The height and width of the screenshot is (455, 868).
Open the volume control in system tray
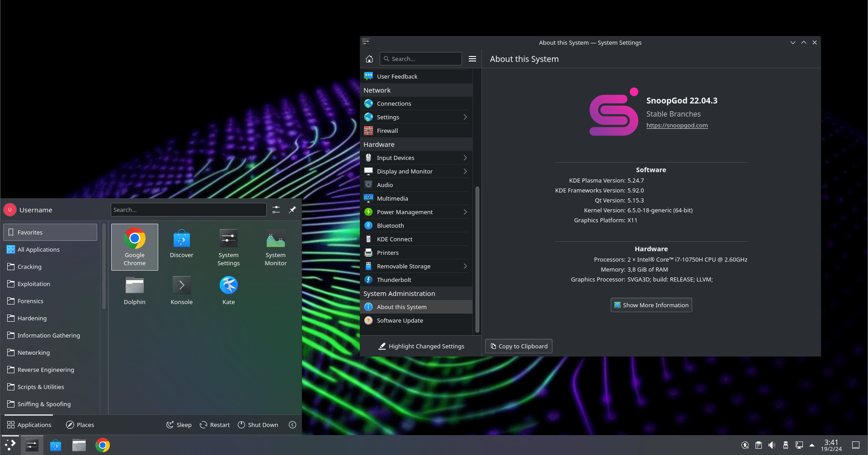pyautogui.click(x=772, y=445)
